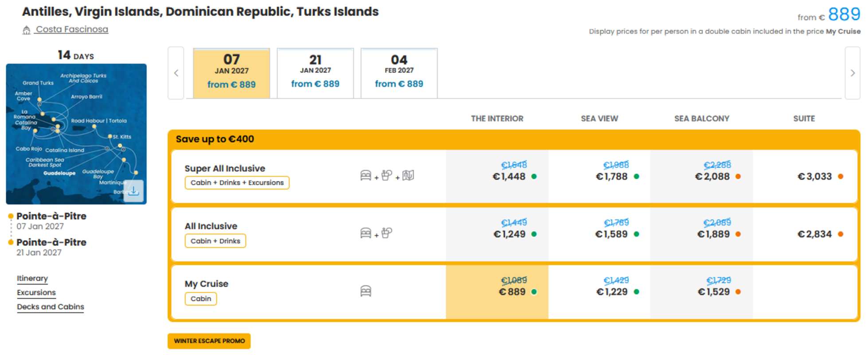Choose Super All Inclusive Suite at €3,033
This screenshot has height=355, width=868.
click(804, 177)
